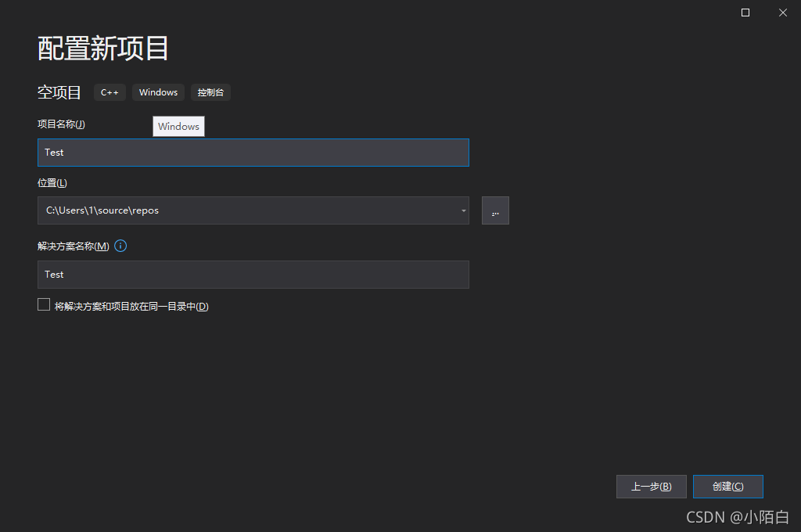This screenshot has height=532, width=801.
Task: Click the Windows tooltip label above the name field
Action: pyautogui.click(x=178, y=126)
